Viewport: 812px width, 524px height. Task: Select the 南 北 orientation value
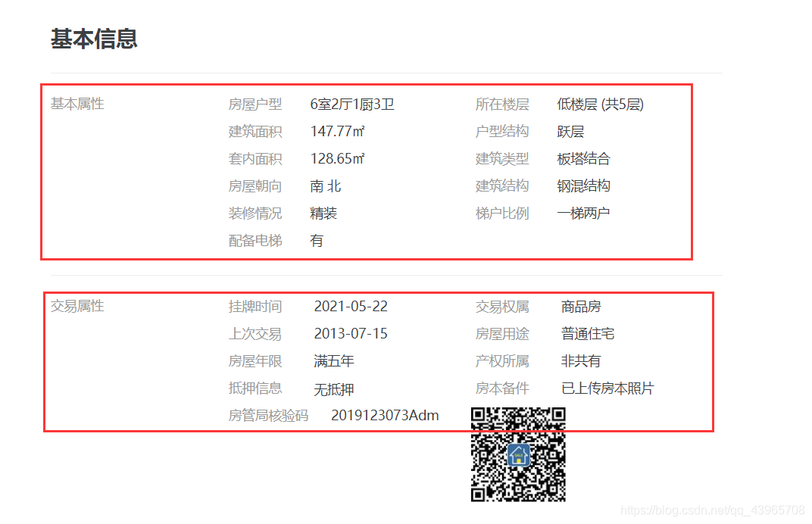coord(325,186)
